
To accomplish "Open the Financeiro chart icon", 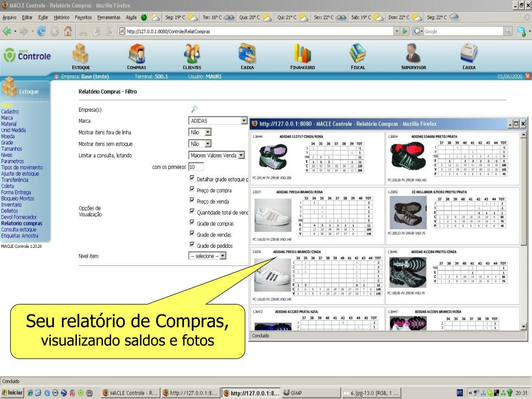I will pos(302,54).
